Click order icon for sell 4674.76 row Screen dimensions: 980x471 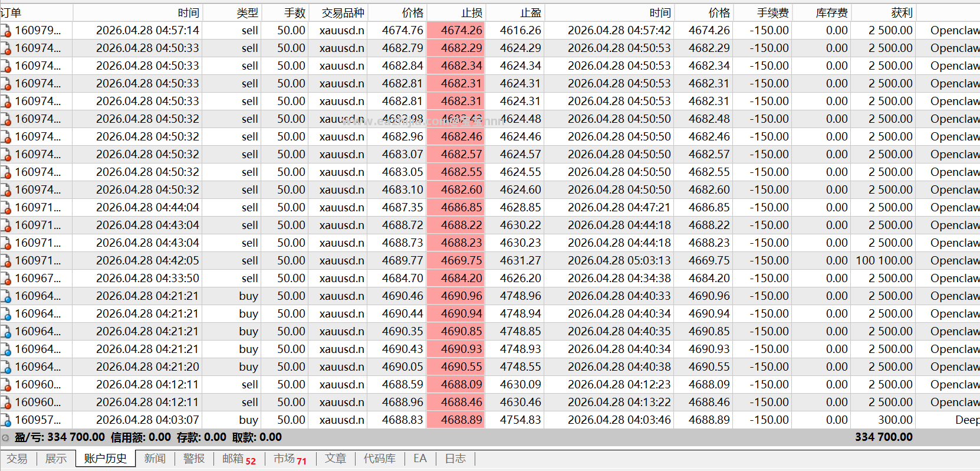pyautogui.click(x=6, y=31)
